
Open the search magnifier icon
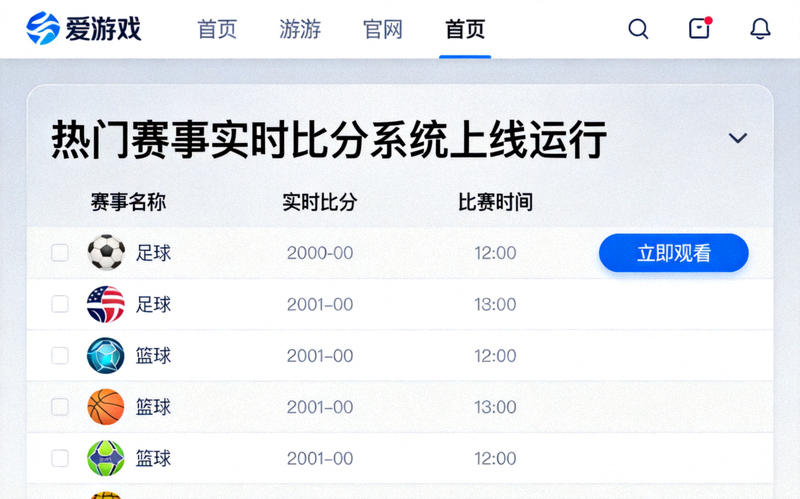coord(638,29)
